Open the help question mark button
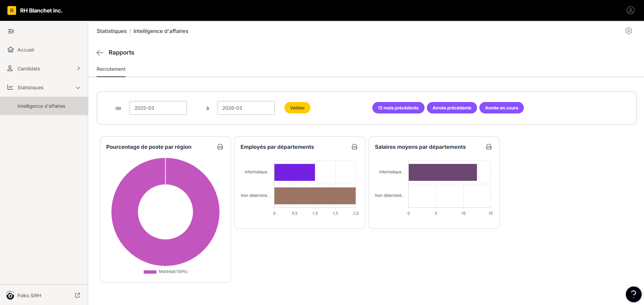Viewport: 644px width, 305px height. [x=633, y=295]
